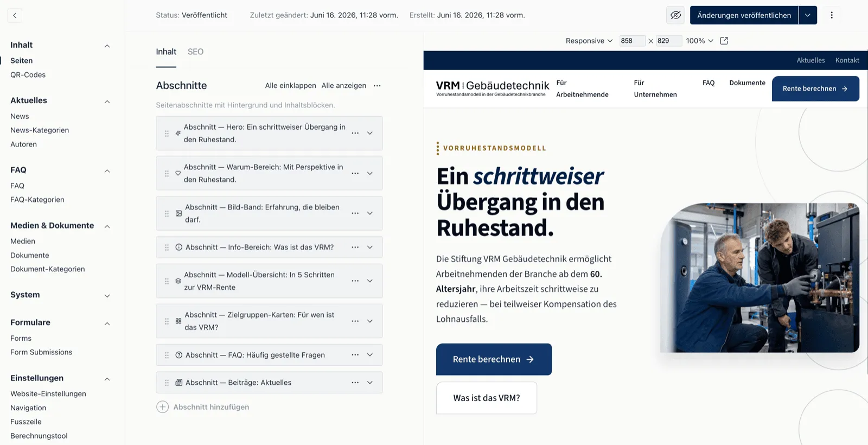
Task: Open options for Bild-Band section
Action: click(x=355, y=213)
